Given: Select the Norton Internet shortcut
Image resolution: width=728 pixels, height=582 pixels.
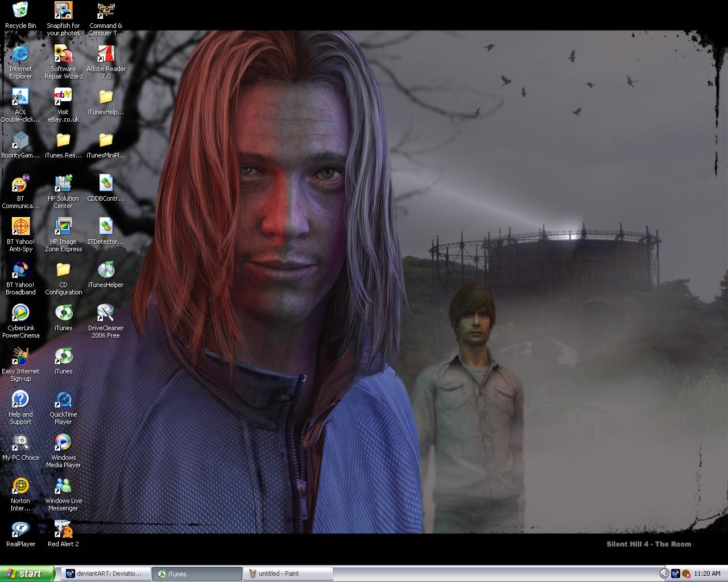Looking at the screenshot, I should point(20,494).
